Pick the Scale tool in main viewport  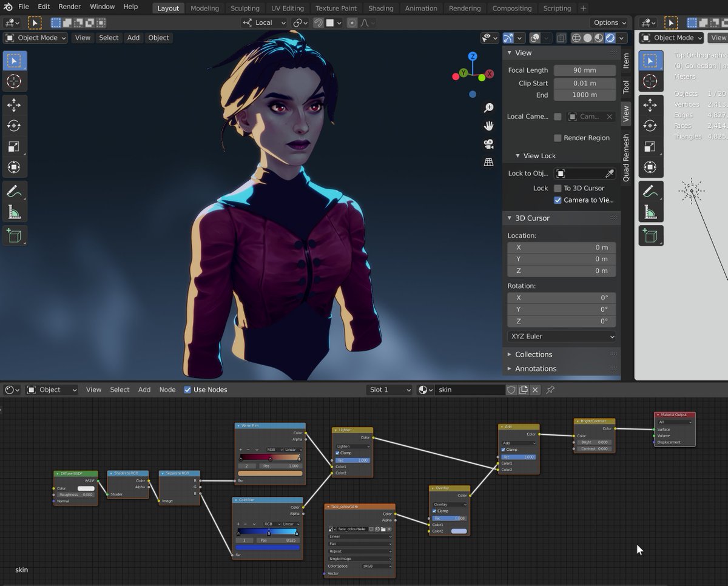pyautogui.click(x=14, y=146)
